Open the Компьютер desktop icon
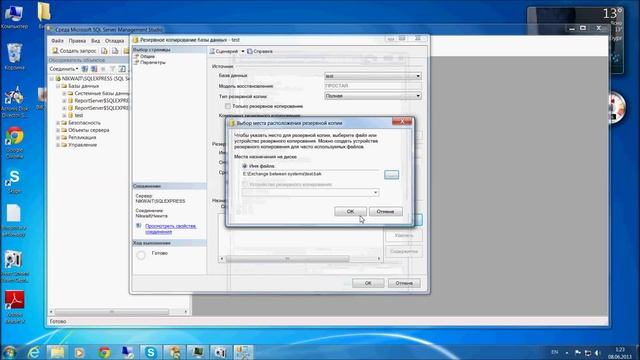The width and height of the screenshot is (640, 360). [x=14, y=16]
